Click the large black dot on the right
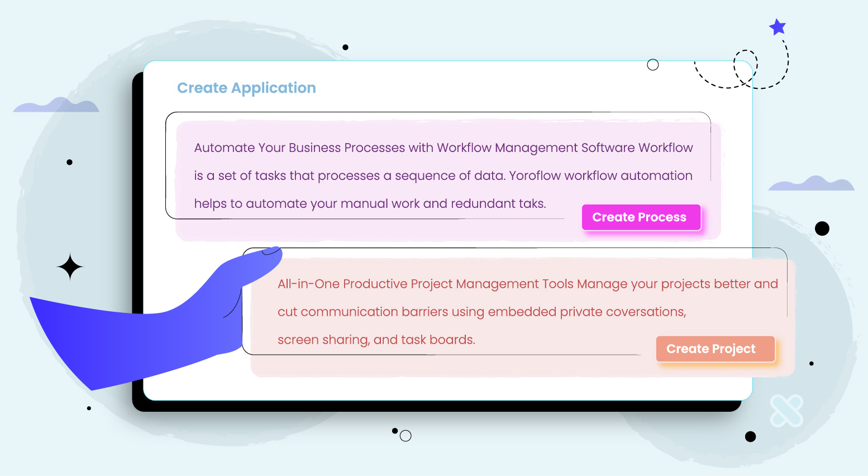The height and width of the screenshot is (476, 868). (822, 228)
